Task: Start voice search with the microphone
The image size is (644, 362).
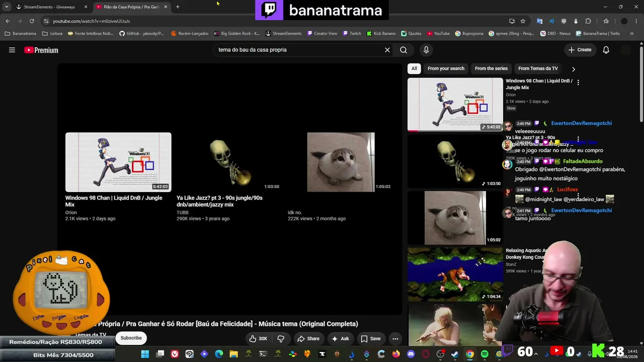Action: [x=426, y=50]
